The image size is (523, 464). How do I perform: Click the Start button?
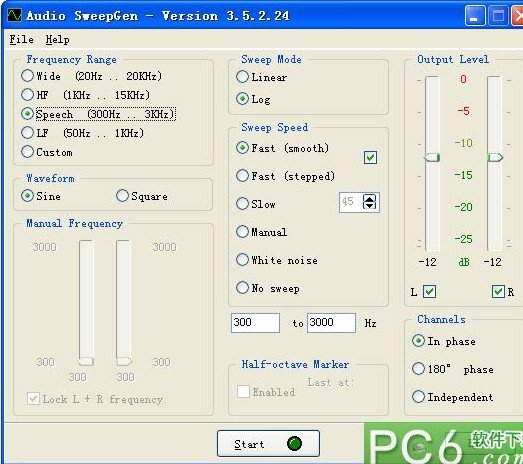point(268,443)
